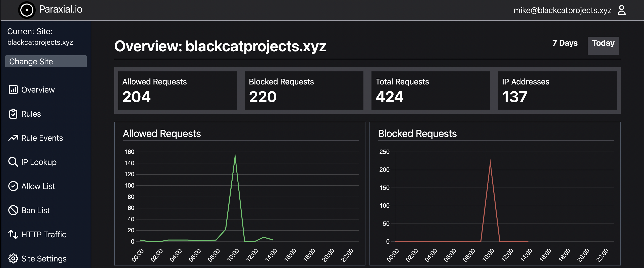Select the Ban List prohibited icon
This screenshot has height=268, width=644.
(13, 210)
